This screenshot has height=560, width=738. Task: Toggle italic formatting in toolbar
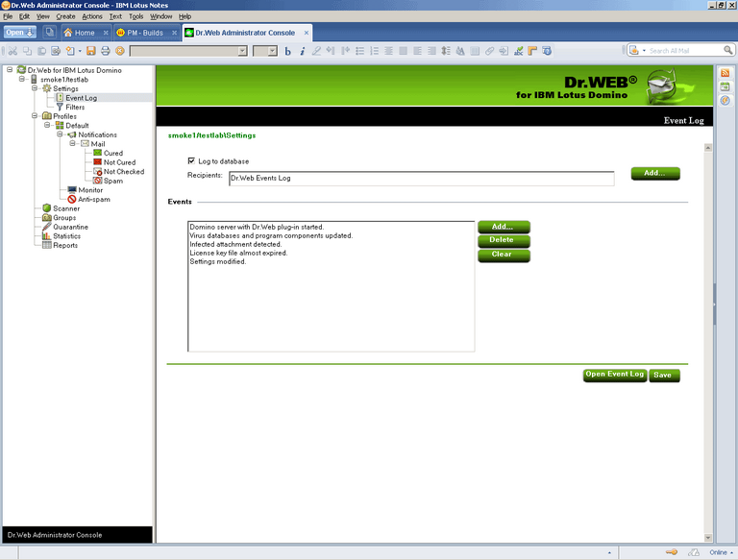pyautogui.click(x=302, y=51)
